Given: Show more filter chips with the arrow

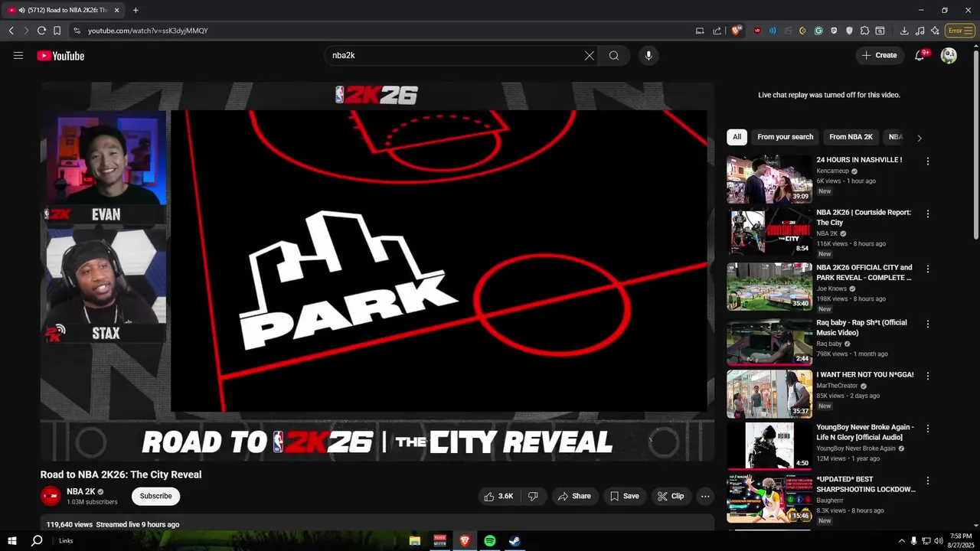Looking at the screenshot, I should pyautogui.click(x=920, y=138).
